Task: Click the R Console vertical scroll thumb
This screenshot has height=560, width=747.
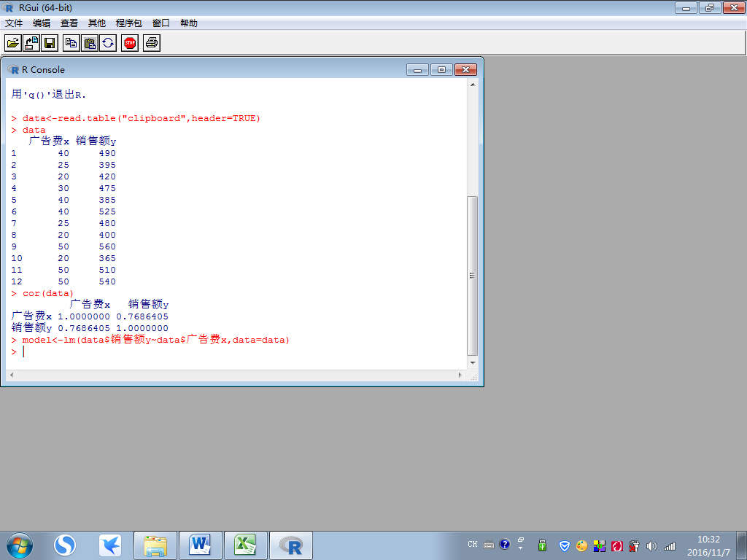Action: click(x=472, y=276)
